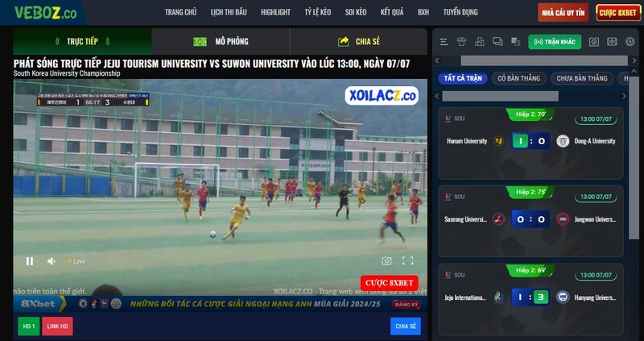Click the filter row scrollbar left arrow
Viewport: 644px width, 341px height.
pyautogui.click(x=437, y=96)
